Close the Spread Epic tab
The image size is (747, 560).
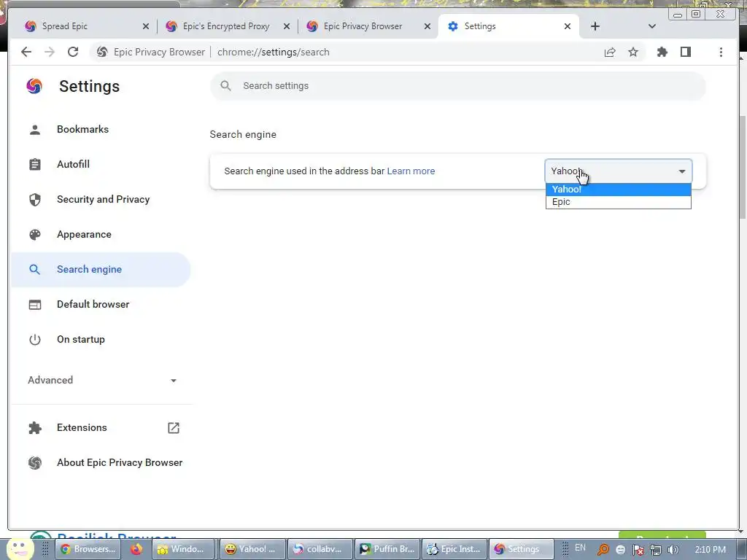(146, 26)
